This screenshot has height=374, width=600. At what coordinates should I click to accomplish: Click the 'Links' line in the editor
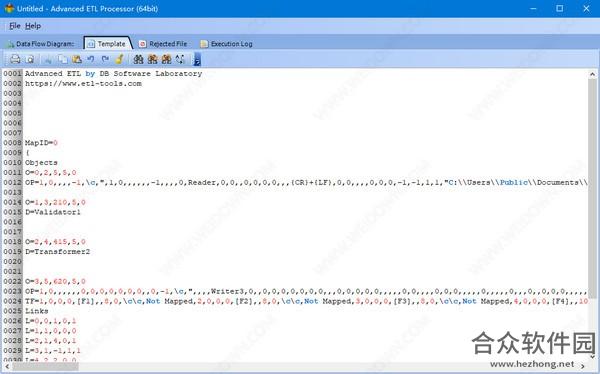point(37,311)
